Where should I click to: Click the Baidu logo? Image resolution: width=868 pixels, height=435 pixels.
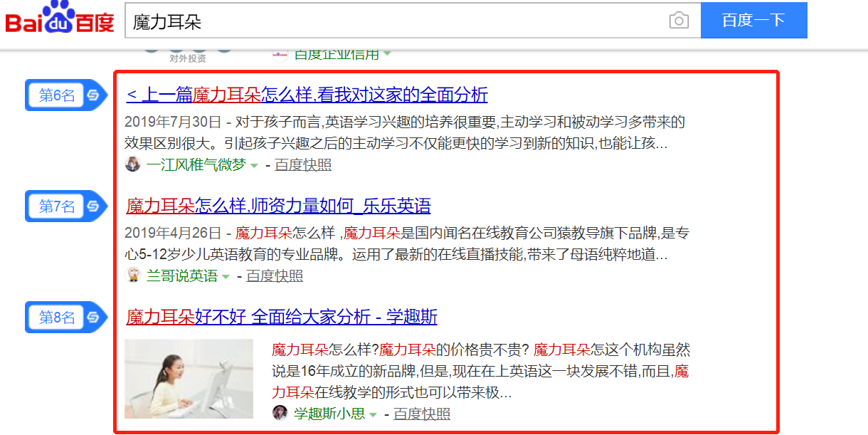[60, 19]
